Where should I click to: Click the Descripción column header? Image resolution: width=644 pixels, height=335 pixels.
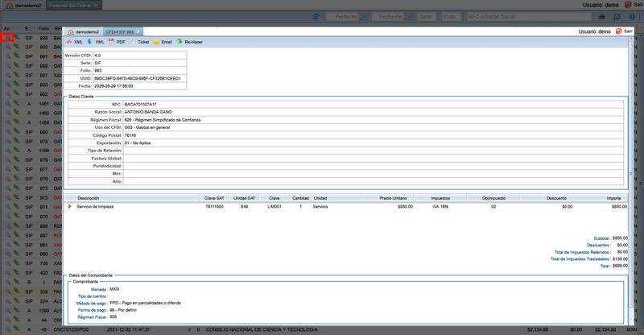tap(137, 198)
